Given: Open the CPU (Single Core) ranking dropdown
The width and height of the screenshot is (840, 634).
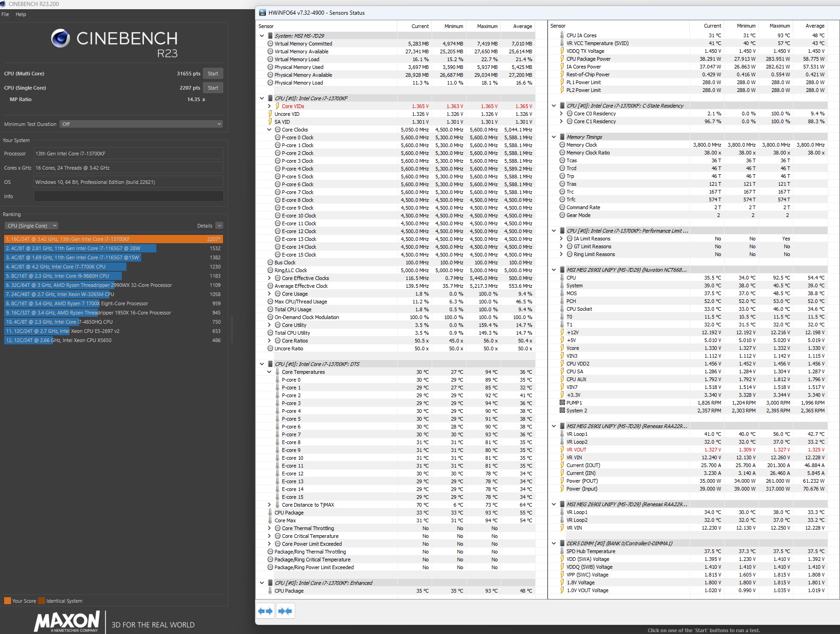Looking at the screenshot, I should tap(31, 226).
